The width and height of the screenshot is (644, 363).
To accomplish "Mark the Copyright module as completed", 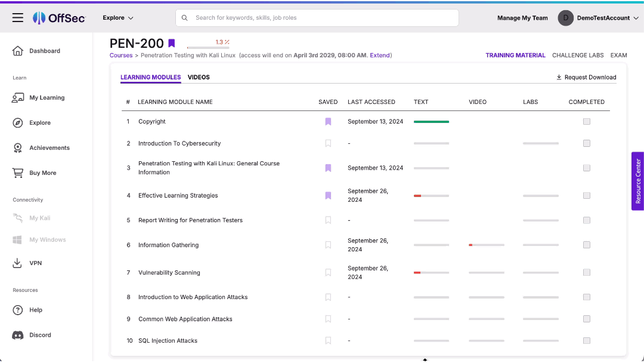I will coord(586,121).
